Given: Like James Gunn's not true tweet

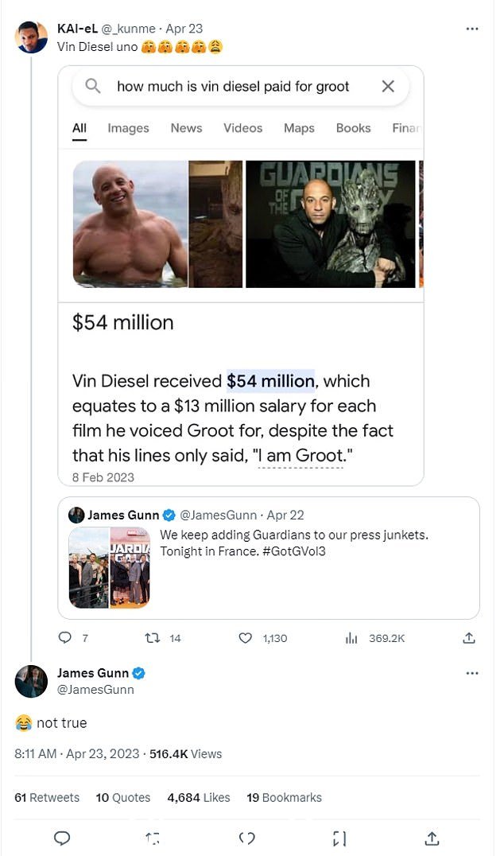Looking at the screenshot, I should (247, 838).
